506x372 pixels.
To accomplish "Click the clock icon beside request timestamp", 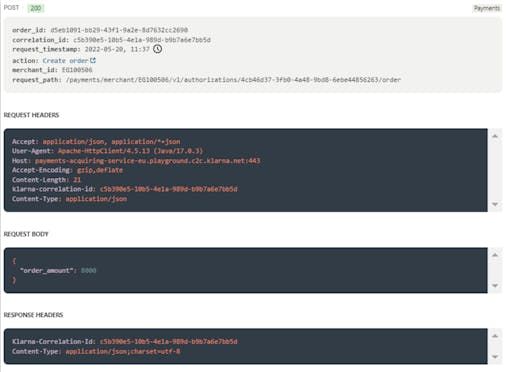I will coord(157,49).
